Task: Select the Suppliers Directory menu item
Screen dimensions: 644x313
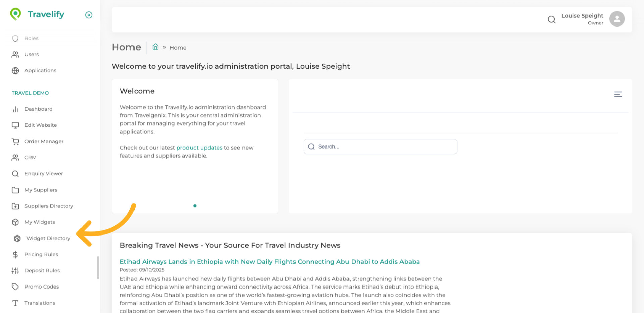Action: click(x=49, y=206)
